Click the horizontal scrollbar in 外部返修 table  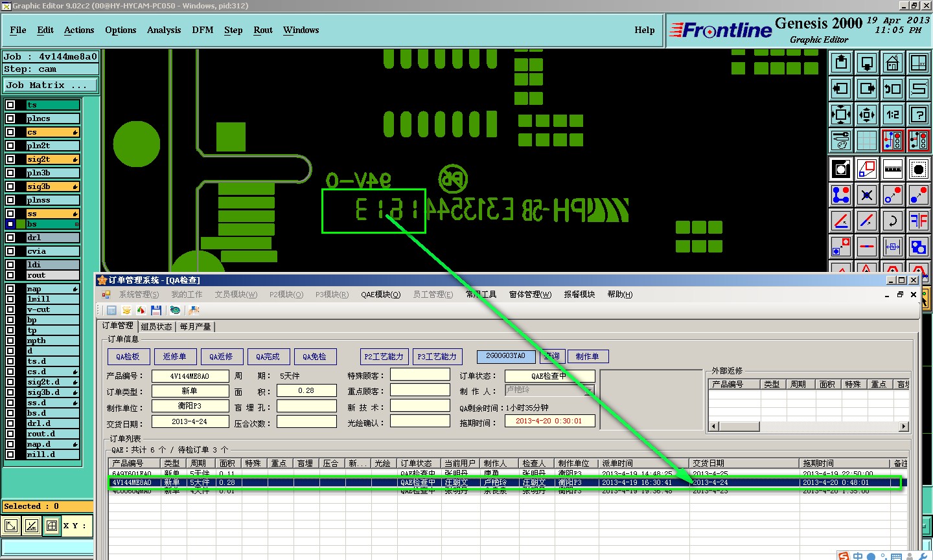809,426
